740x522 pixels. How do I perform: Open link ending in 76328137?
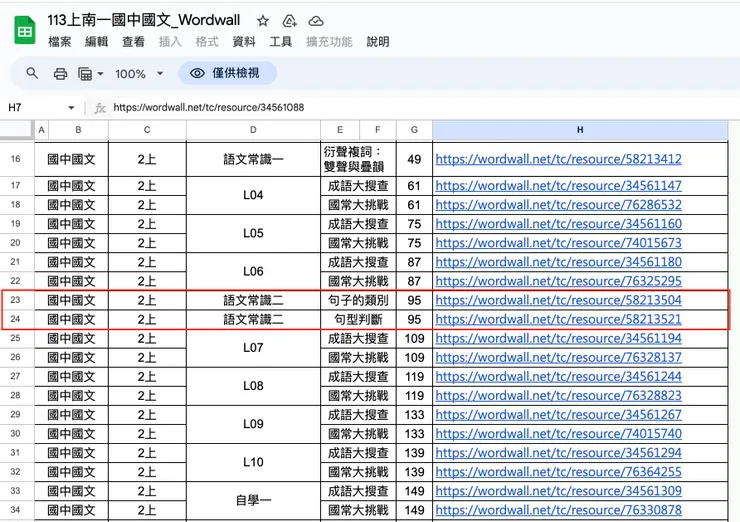[x=558, y=358]
